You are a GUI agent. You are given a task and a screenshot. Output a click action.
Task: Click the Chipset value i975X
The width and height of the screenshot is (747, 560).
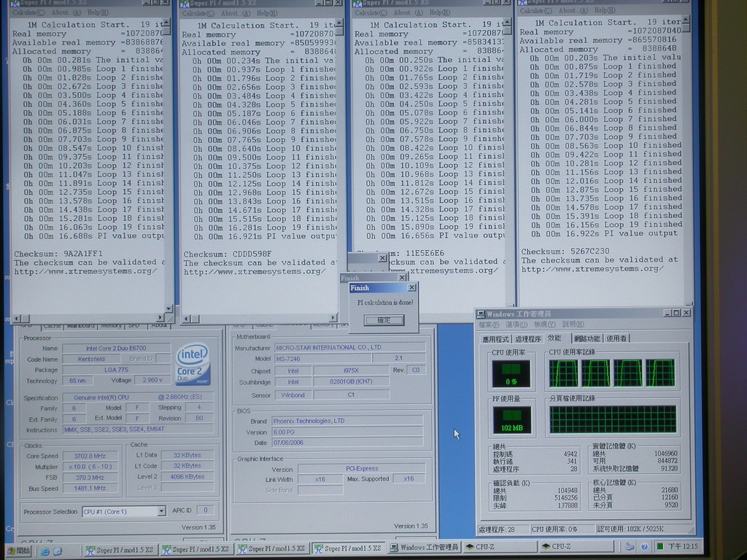point(351,371)
